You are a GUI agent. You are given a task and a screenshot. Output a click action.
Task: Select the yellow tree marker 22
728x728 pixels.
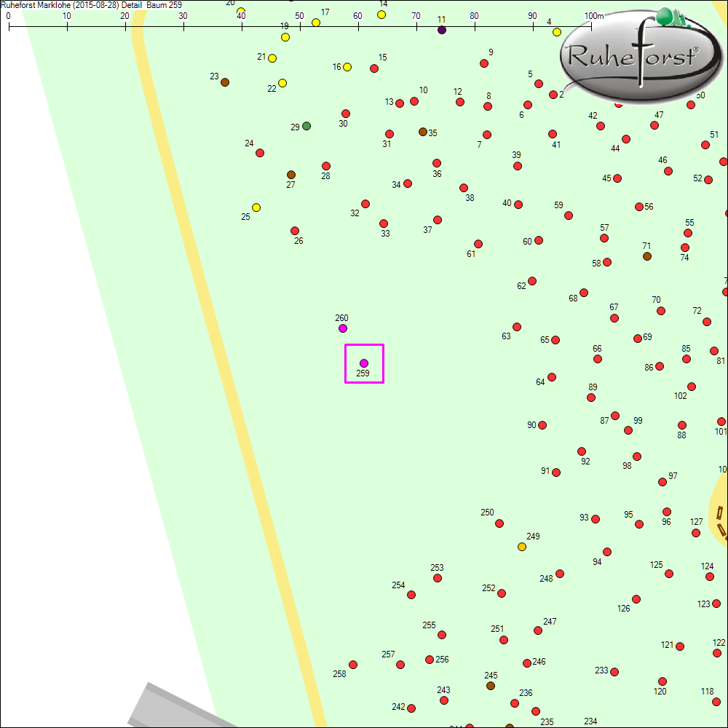282,83
